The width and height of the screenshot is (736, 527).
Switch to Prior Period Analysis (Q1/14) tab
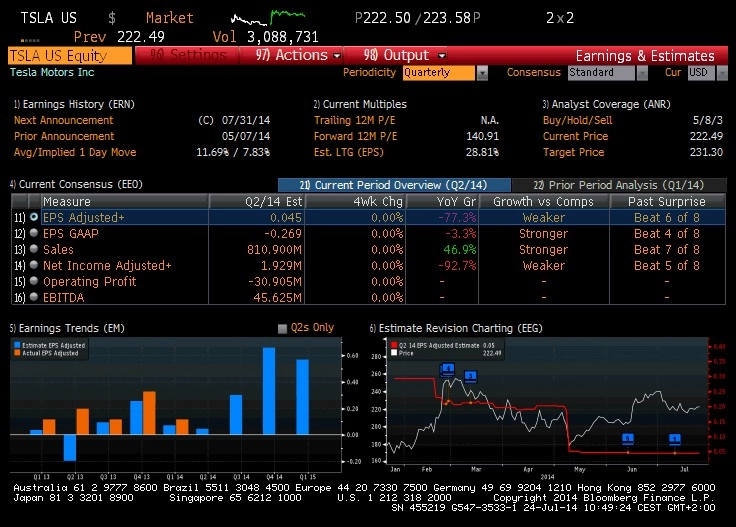point(619,185)
